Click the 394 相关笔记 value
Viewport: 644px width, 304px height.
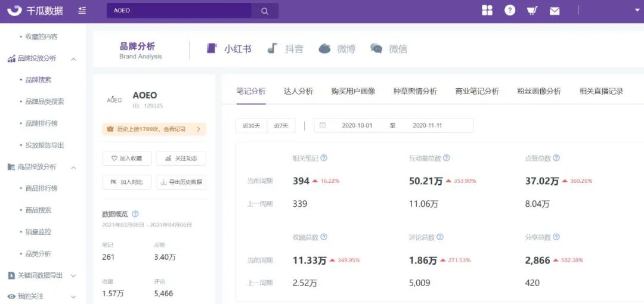pyautogui.click(x=301, y=181)
